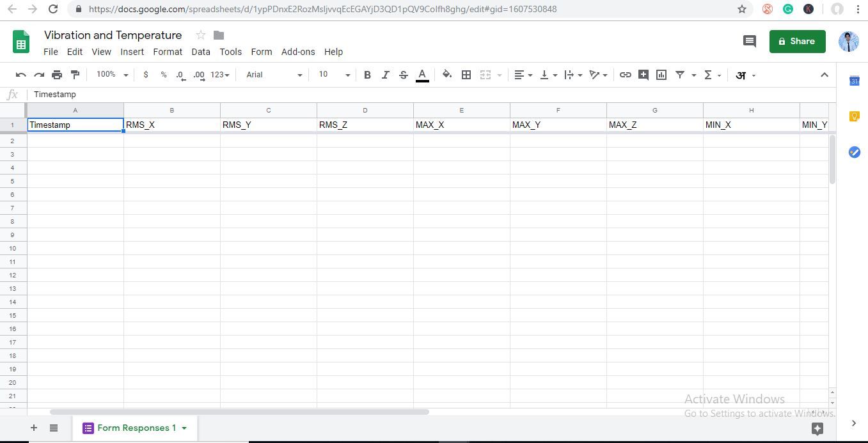The image size is (868, 443).
Task: Click the Merge cells icon
Action: point(485,75)
